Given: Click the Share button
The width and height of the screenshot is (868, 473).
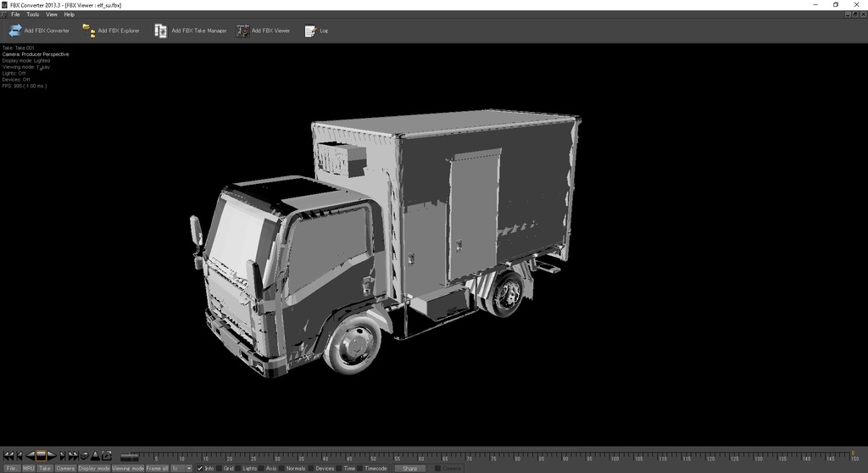Looking at the screenshot, I should click(409, 468).
